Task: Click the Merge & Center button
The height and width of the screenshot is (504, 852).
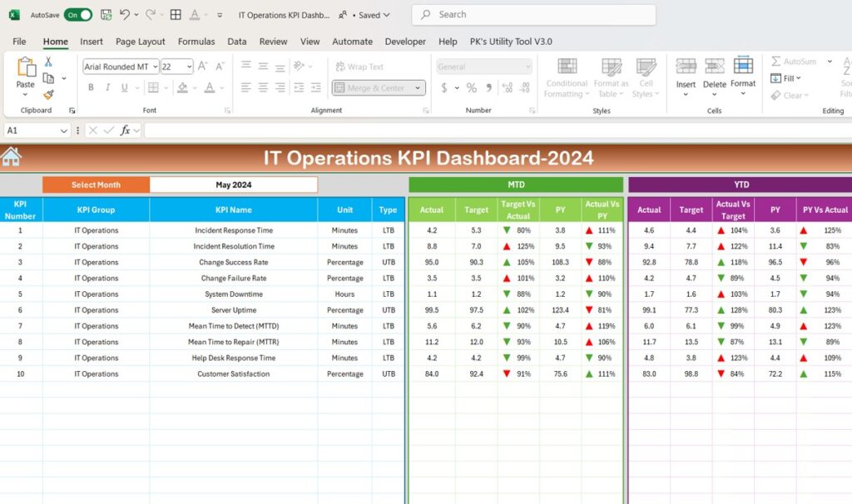Action: [370, 87]
